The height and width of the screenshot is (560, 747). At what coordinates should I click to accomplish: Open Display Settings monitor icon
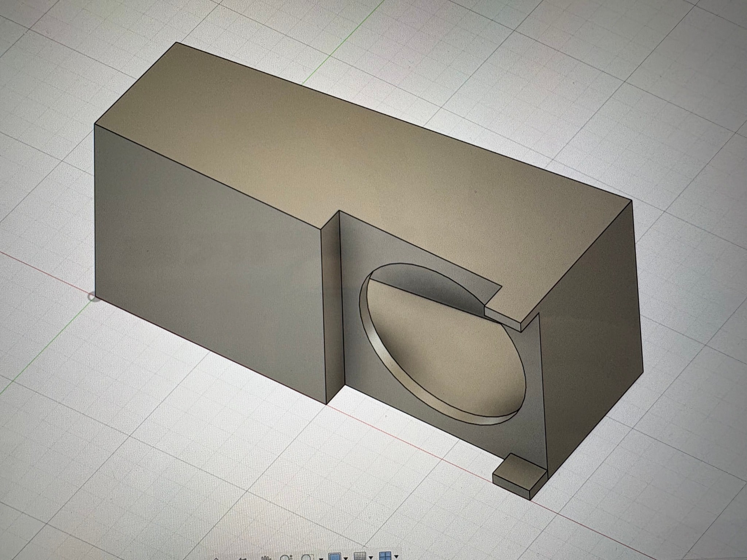pos(334,557)
